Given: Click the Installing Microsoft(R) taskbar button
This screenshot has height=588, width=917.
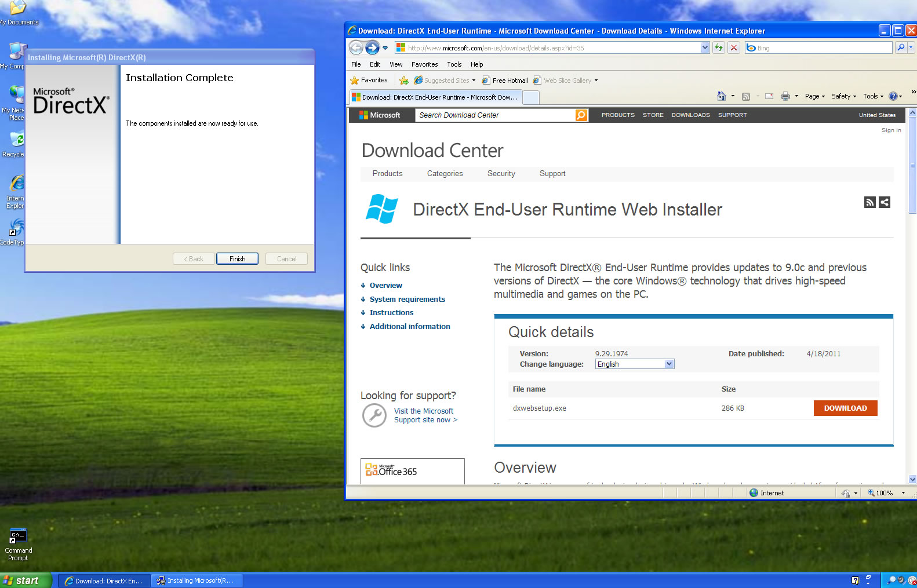Looking at the screenshot, I should tap(196, 580).
